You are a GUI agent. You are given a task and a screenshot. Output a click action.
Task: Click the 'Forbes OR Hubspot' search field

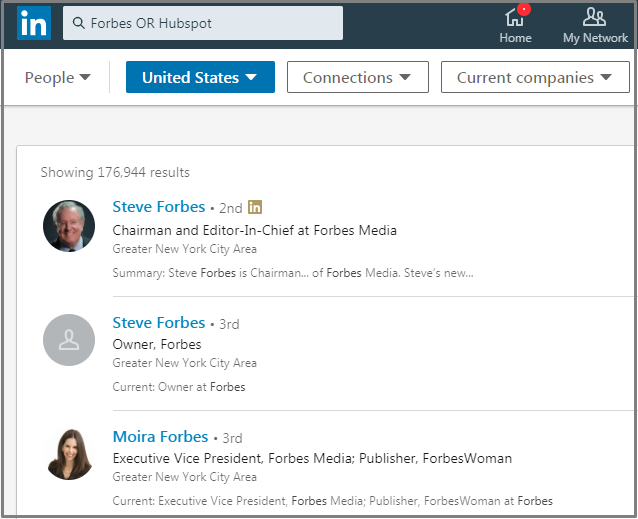coord(203,23)
